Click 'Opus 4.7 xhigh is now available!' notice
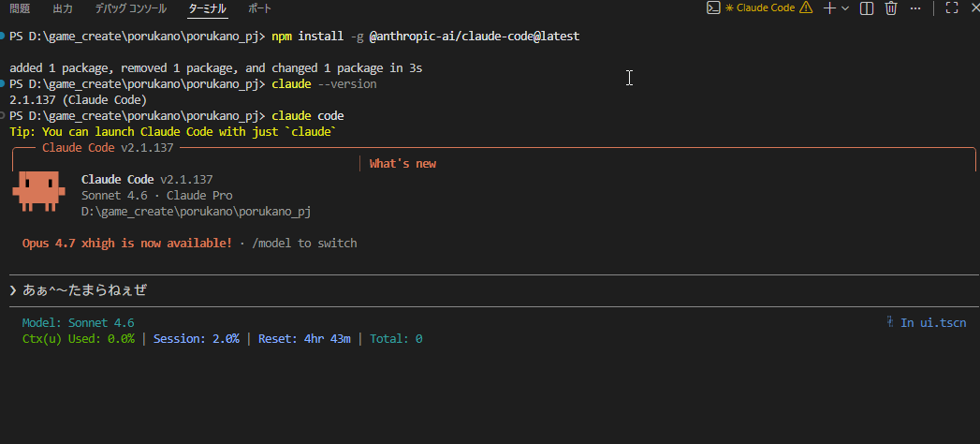 [127, 244]
